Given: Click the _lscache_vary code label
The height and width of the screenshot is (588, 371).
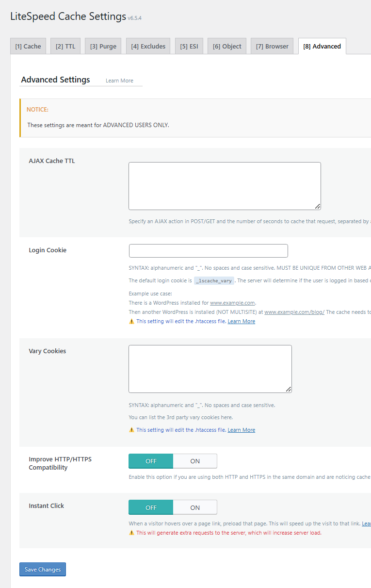Looking at the screenshot, I should coord(214,281).
